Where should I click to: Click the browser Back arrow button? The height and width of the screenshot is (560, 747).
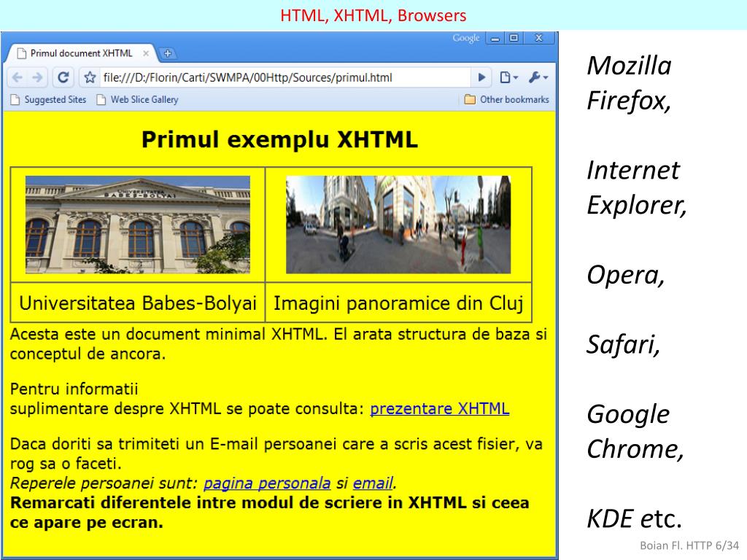[x=18, y=77]
